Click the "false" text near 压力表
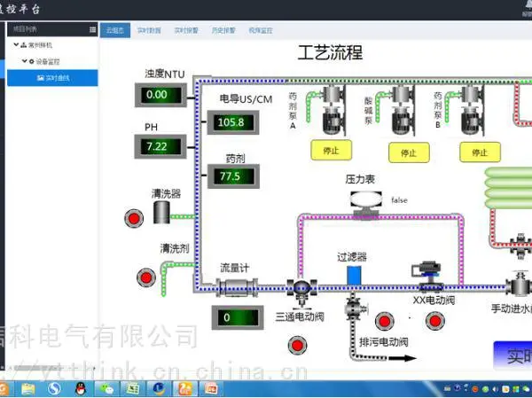This screenshot has height=398, width=532. (399, 200)
